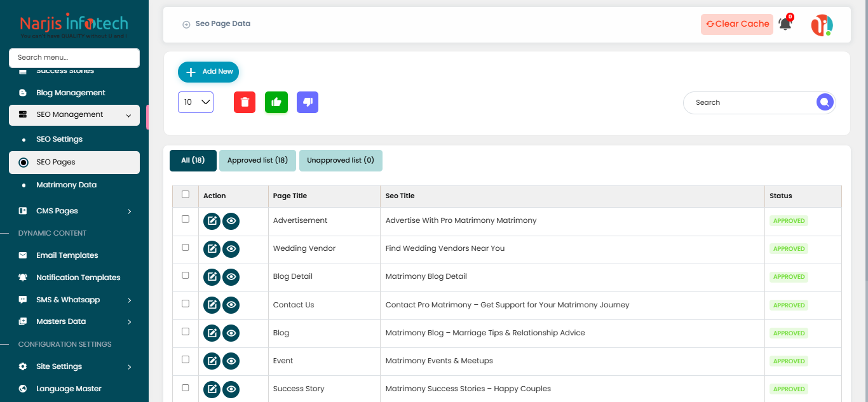Screen dimensions: 868x402
Task: Check the Advertisement row checkbox
Action: [186, 219]
